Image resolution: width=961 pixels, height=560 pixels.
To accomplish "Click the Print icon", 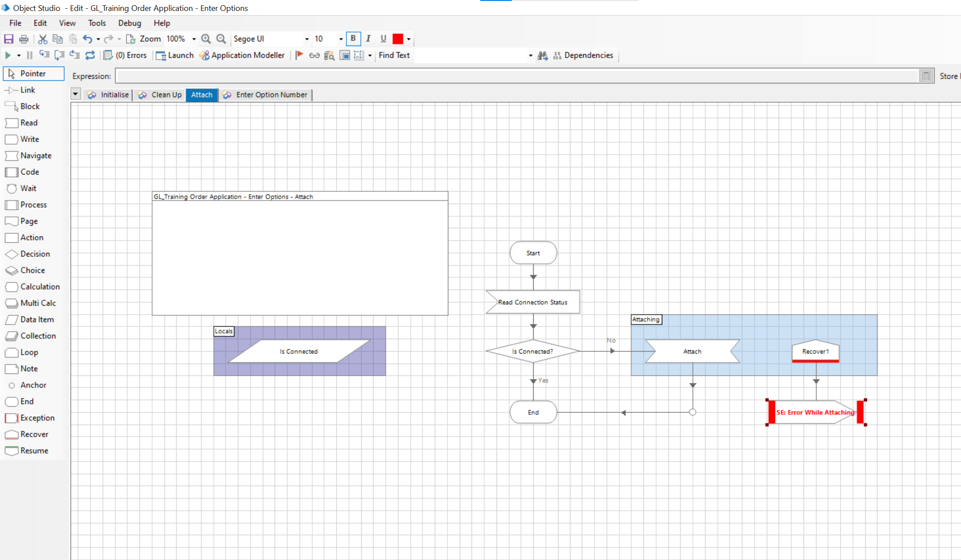I will (24, 39).
